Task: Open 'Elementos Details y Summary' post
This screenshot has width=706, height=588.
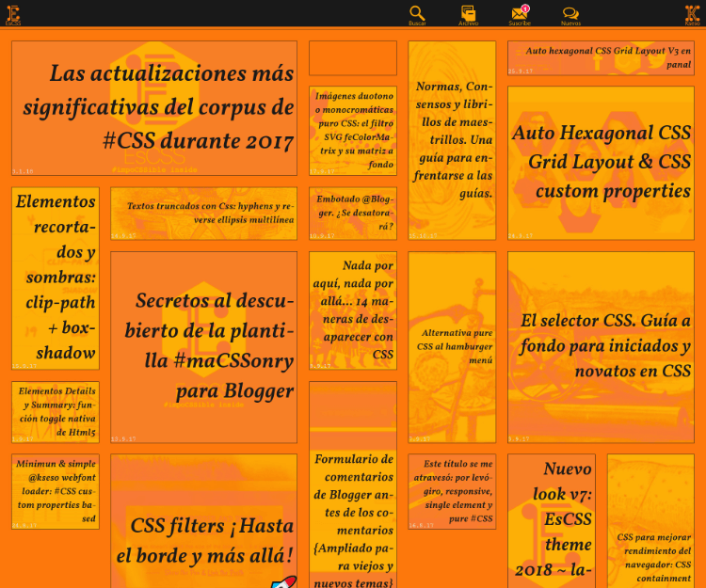Action: coord(55,411)
